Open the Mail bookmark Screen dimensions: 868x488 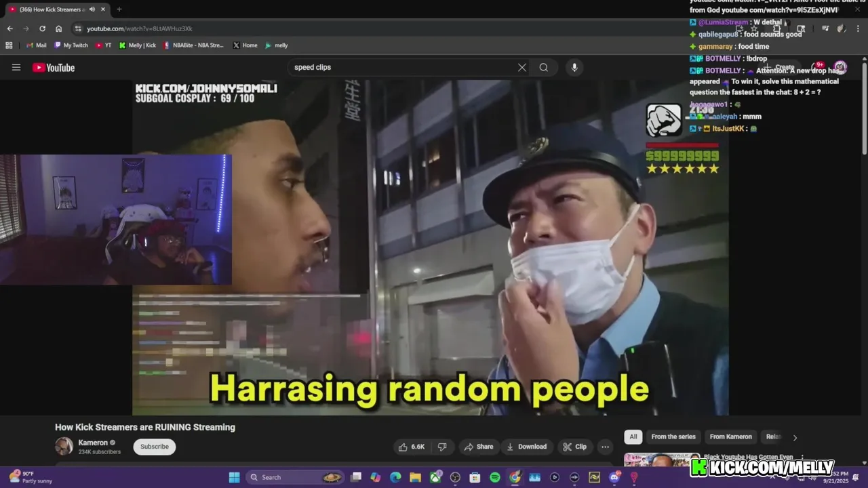(x=35, y=45)
